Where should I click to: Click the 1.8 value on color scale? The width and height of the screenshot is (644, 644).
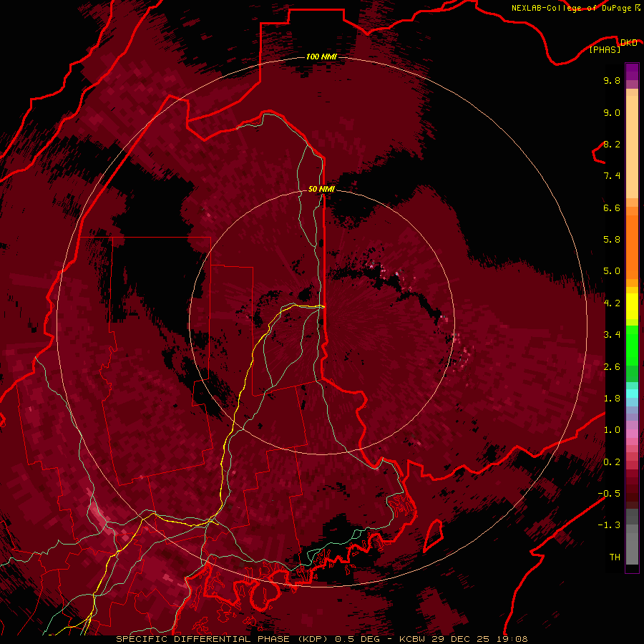(612, 399)
